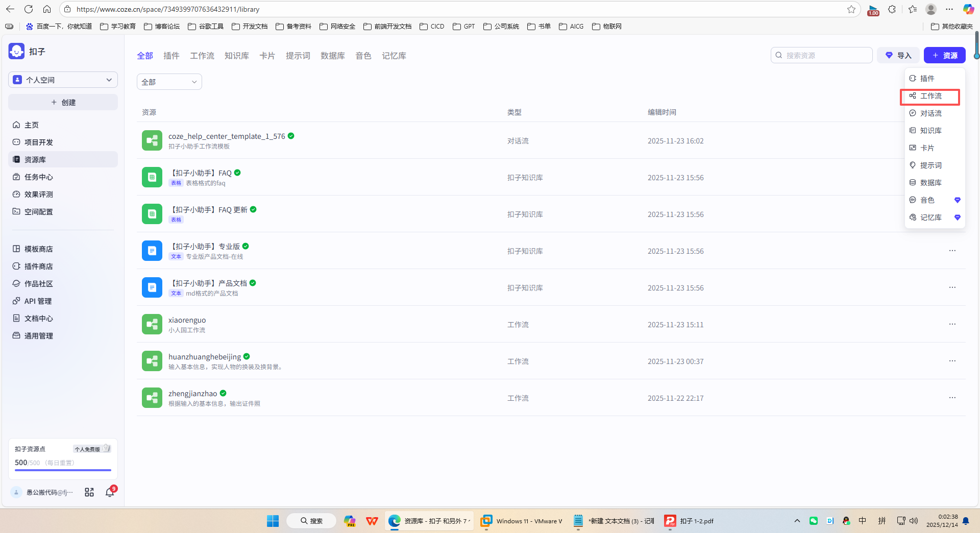The width and height of the screenshot is (980, 533).
Task: Open more options for zhengjianzhao row
Action: [x=952, y=398]
